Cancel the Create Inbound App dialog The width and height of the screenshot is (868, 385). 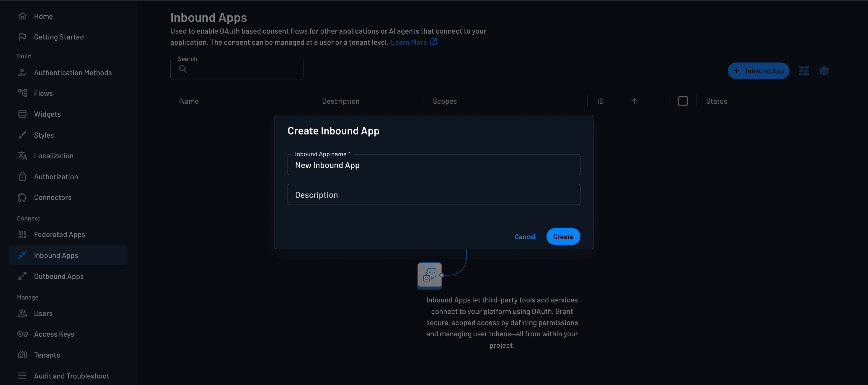pos(525,236)
